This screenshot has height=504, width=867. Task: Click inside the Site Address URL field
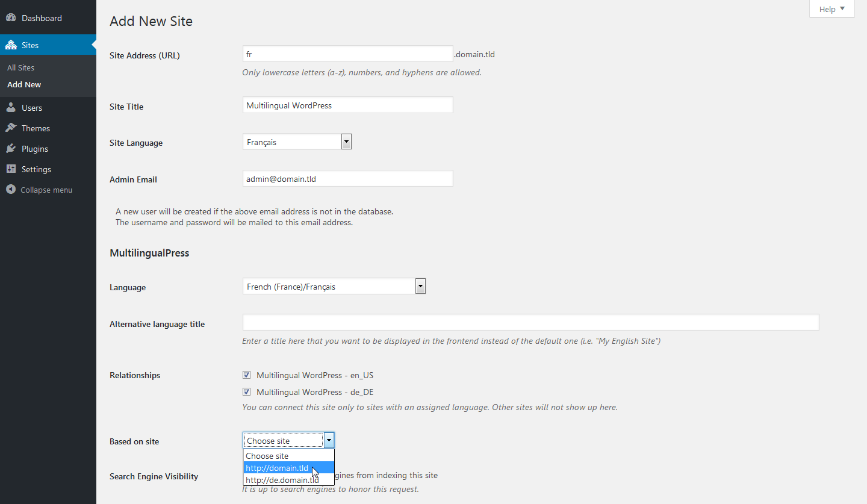click(x=347, y=54)
